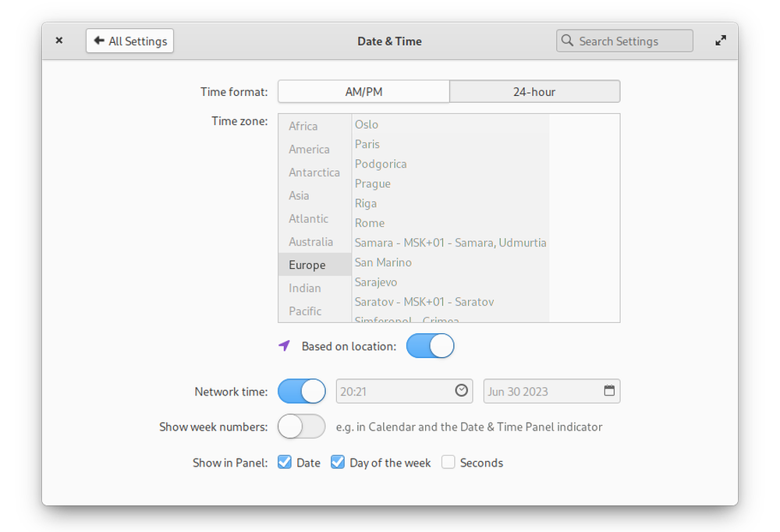The width and height of the screenshot is (780, 532).
Task: Maximize window using the expand arrows icon
Action: pos(721,41)
